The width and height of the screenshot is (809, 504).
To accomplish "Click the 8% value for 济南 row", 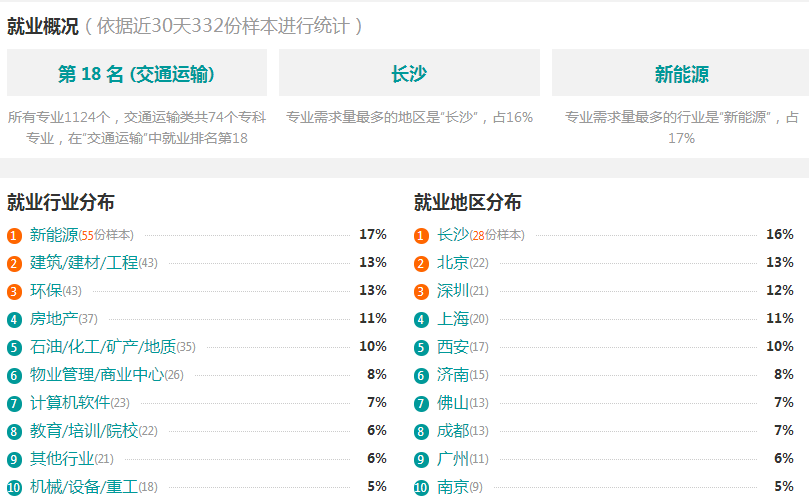I will point(784,373).
